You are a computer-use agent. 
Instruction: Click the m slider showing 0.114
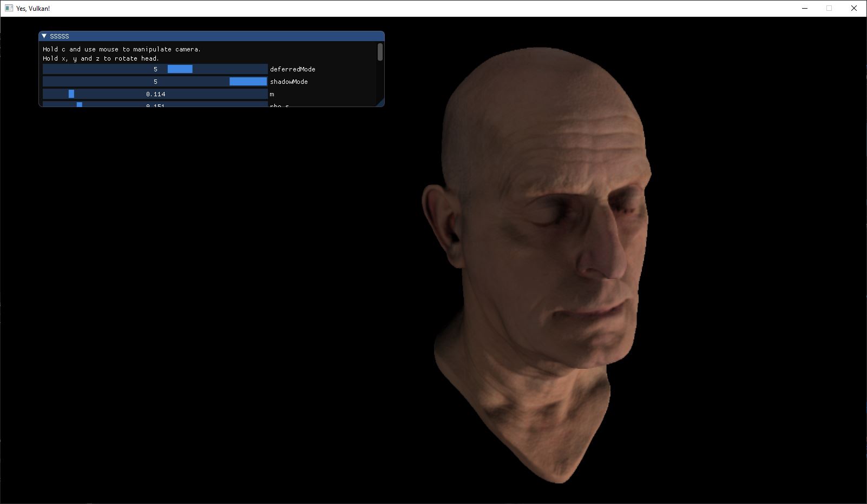[x=155, y=94]
